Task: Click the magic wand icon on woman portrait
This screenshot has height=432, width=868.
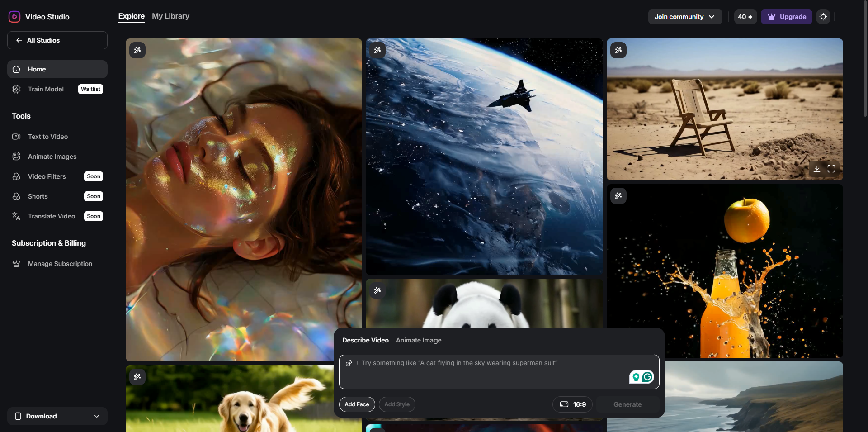Action: point(137,50)
